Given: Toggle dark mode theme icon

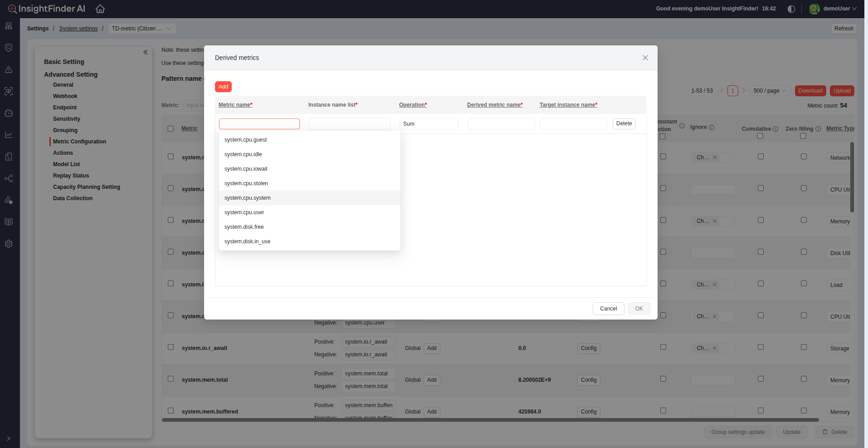Looking at the screenshot, I should (x=791, y=9).
